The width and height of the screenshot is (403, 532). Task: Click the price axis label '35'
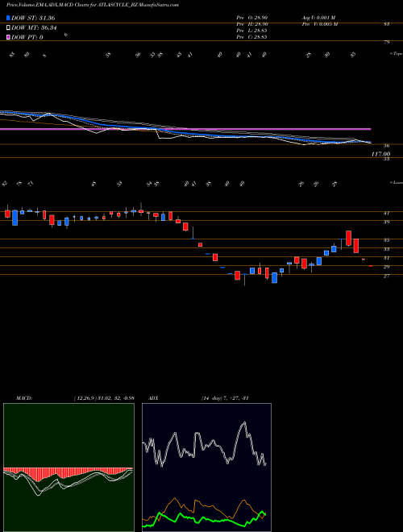pos(386,240)
